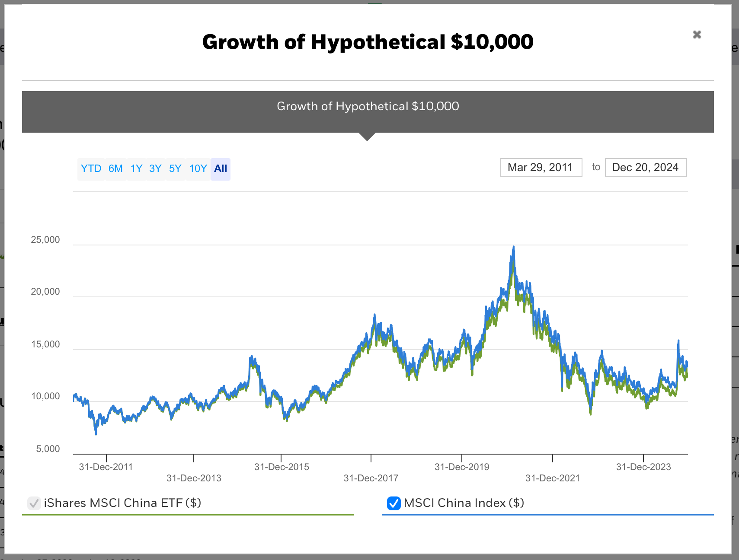Screen dimensions: 739x560
Task: Click the 31-Dec-2021 axis label
Action: click(x=553, y=478)
